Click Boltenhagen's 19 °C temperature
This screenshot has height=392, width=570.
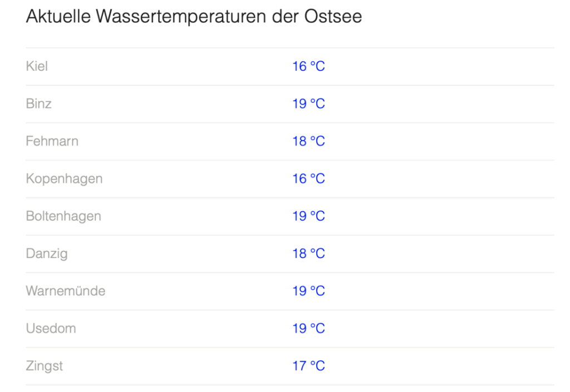tap(308, 216)
